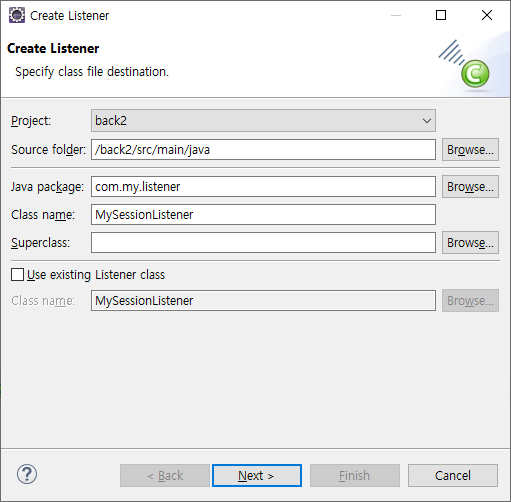Maximize the Create Listener window
The height and width of the screenshot is (502, 511).
point(441,15)
